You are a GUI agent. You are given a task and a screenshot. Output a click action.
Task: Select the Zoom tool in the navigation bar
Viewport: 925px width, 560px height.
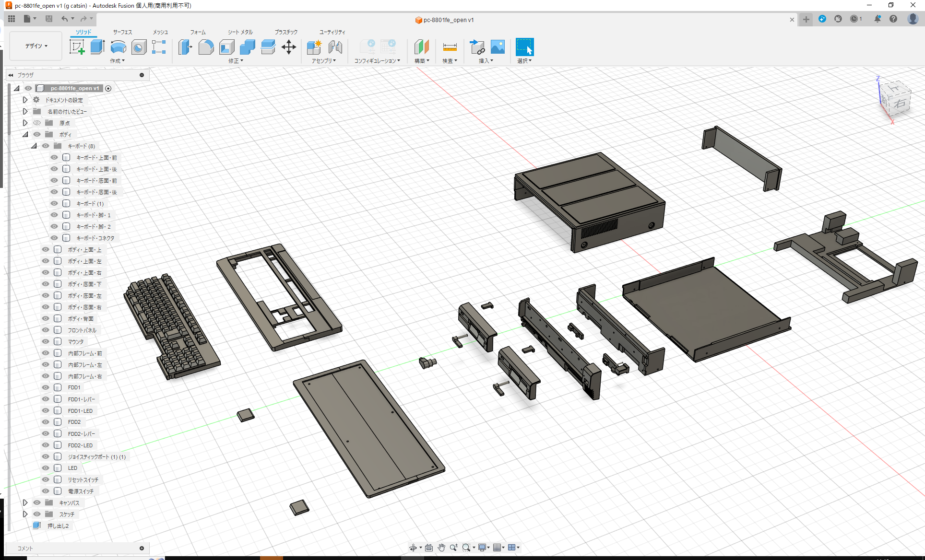point(453,547)
